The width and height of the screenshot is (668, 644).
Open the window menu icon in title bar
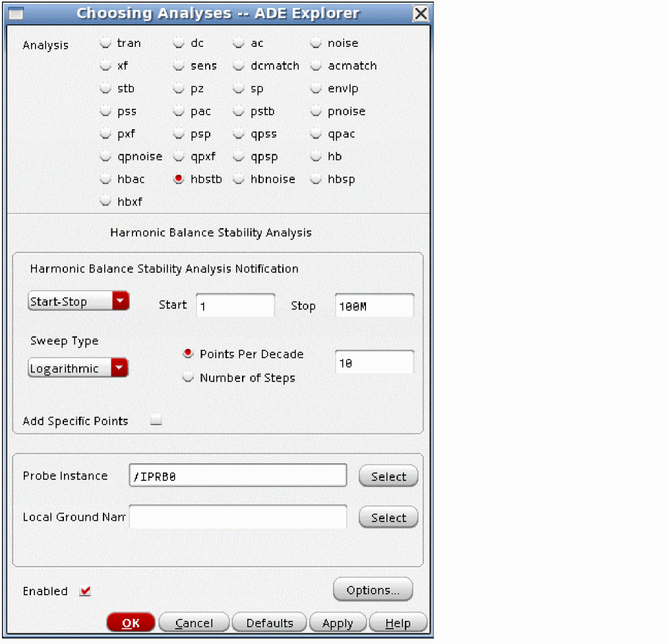pos(16,14)
